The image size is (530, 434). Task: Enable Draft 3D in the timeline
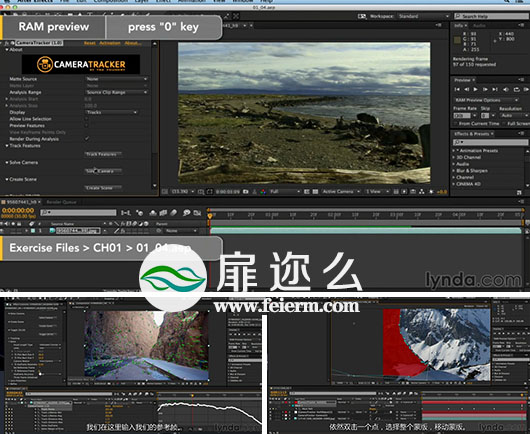click(x=139, y=213)
